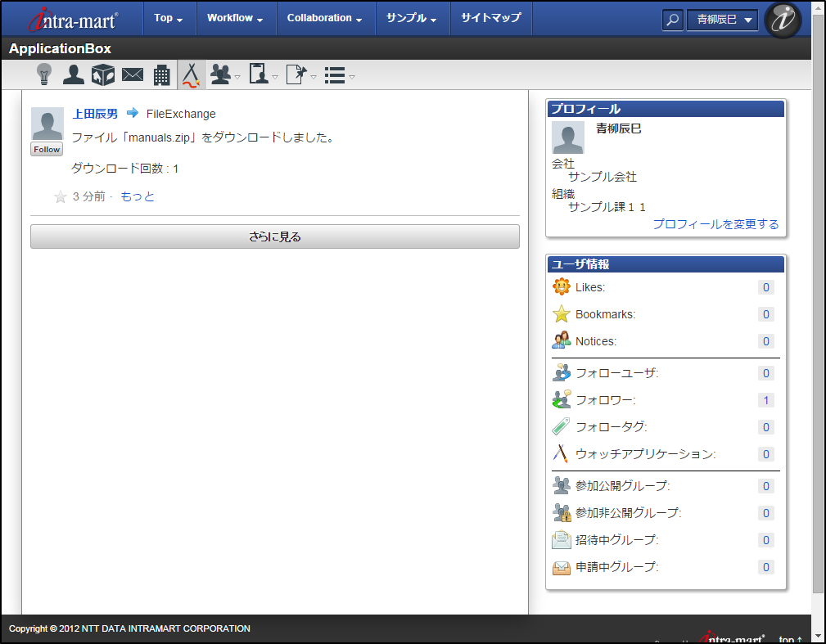Click the list lines toolbar icon
This screenshot has height=644, width=826.
335,75
